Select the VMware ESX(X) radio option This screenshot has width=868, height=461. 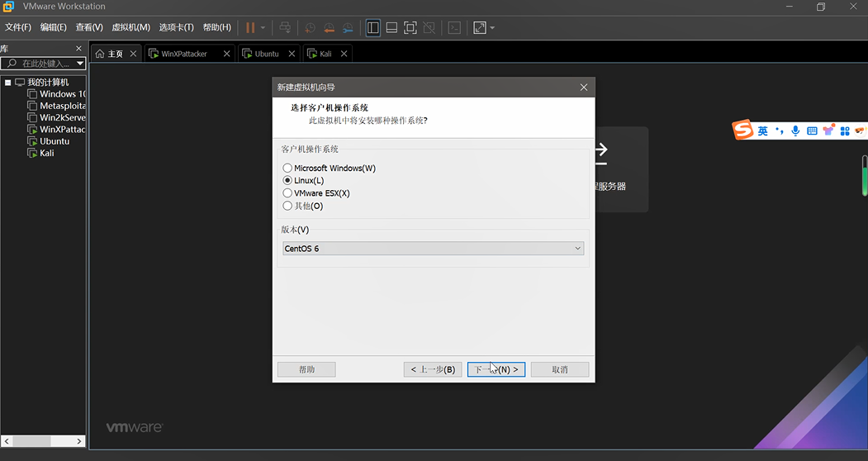287,192
